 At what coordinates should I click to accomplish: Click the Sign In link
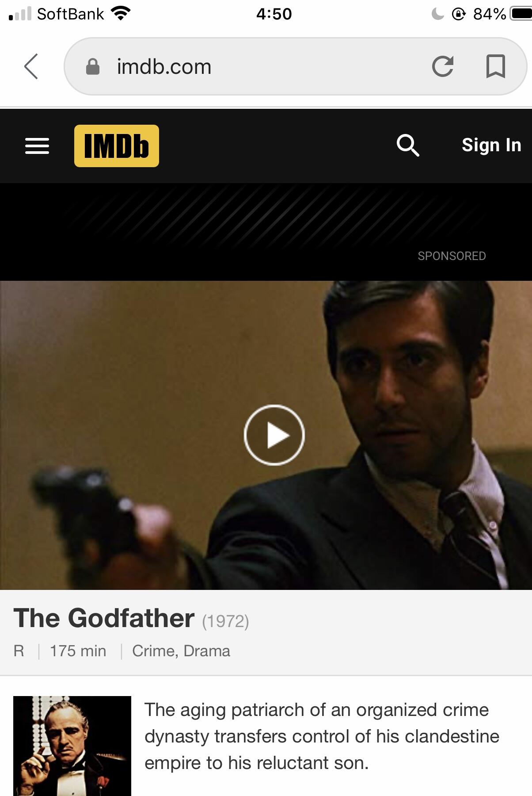[x=491, y=145]
